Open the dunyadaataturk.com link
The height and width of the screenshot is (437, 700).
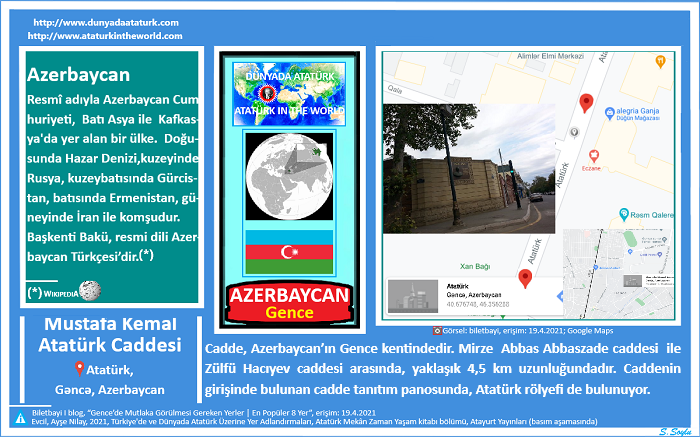pyautogui.click(x=106, y=22)
